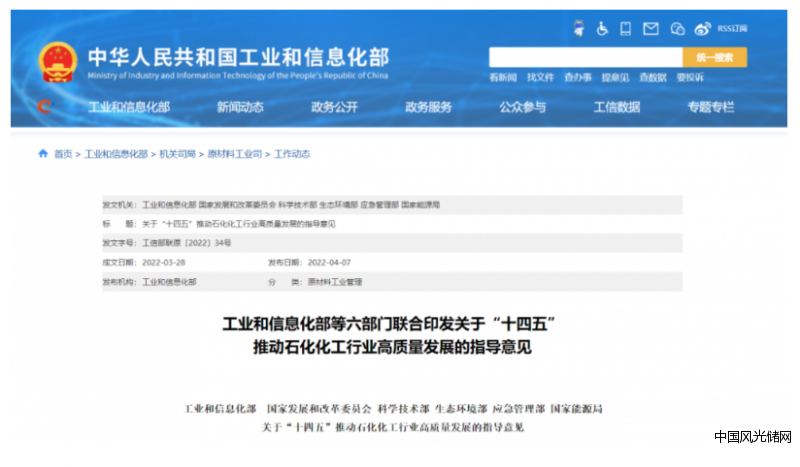Click the 统一搜索 button

[715, 57]
